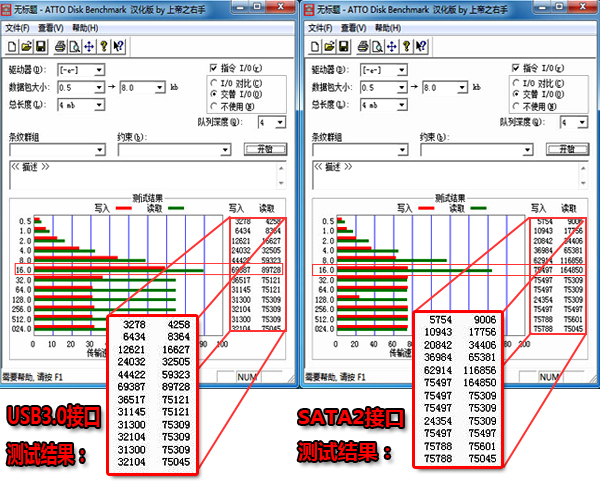
Task: Open 总长度 4 mb dropdown in left window
Action: (99, 105)
